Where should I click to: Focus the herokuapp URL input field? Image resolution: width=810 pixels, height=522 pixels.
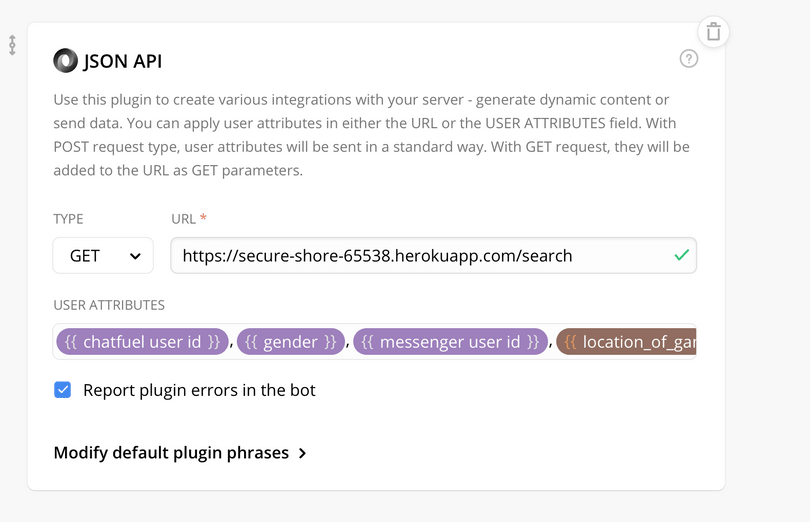pyautogui.click(x=420, y=255)
